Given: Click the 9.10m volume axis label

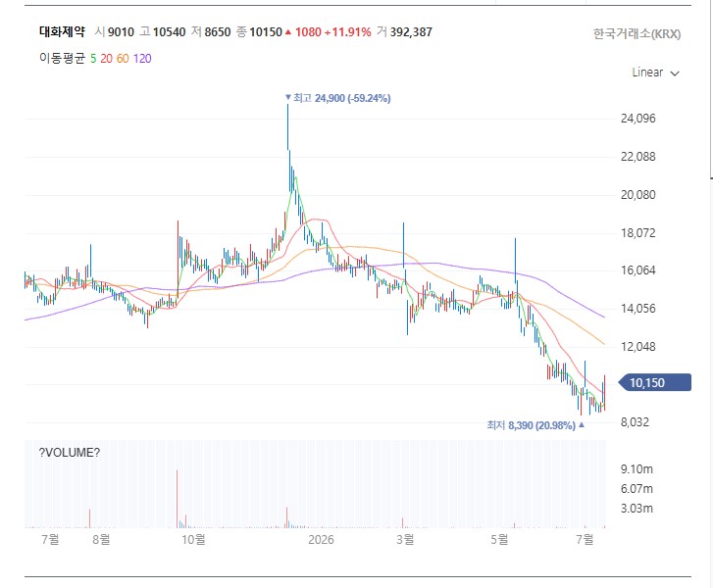Looking at the screenshot, I should click(637, 469).
